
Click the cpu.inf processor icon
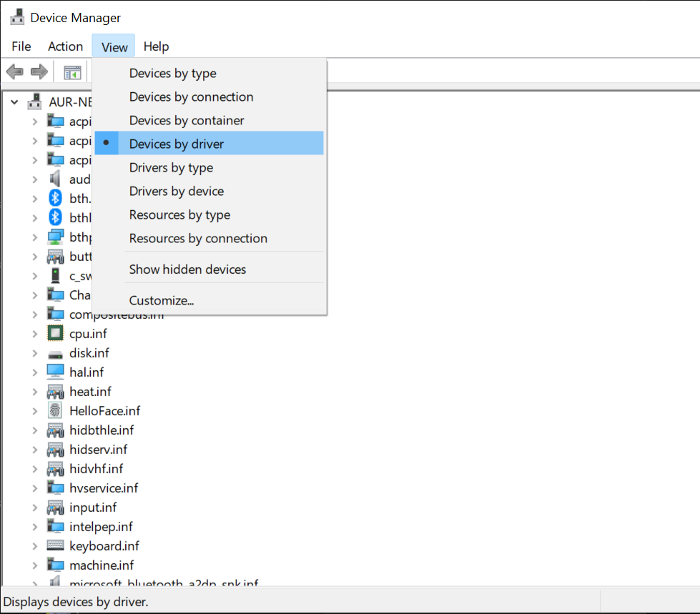pos(55,334)
